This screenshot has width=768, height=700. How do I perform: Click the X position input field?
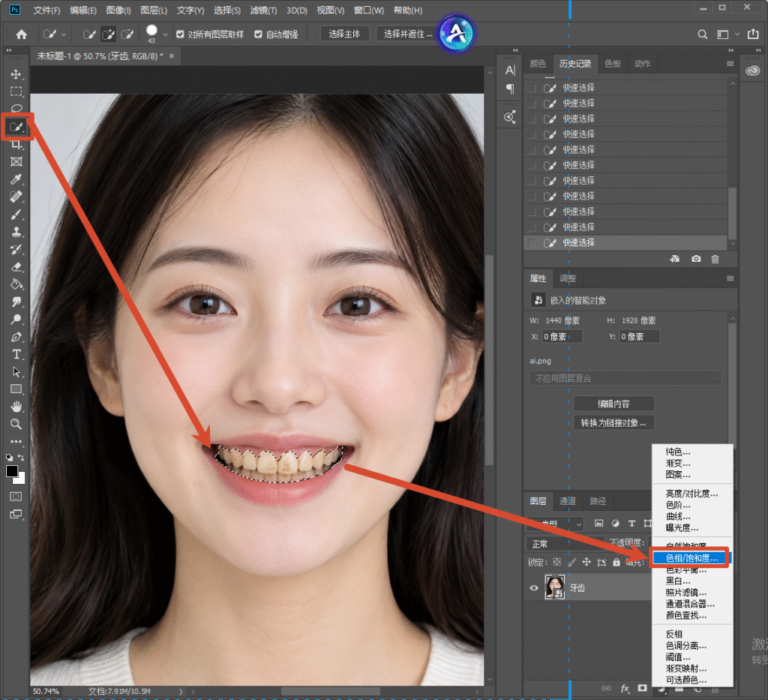562,337
